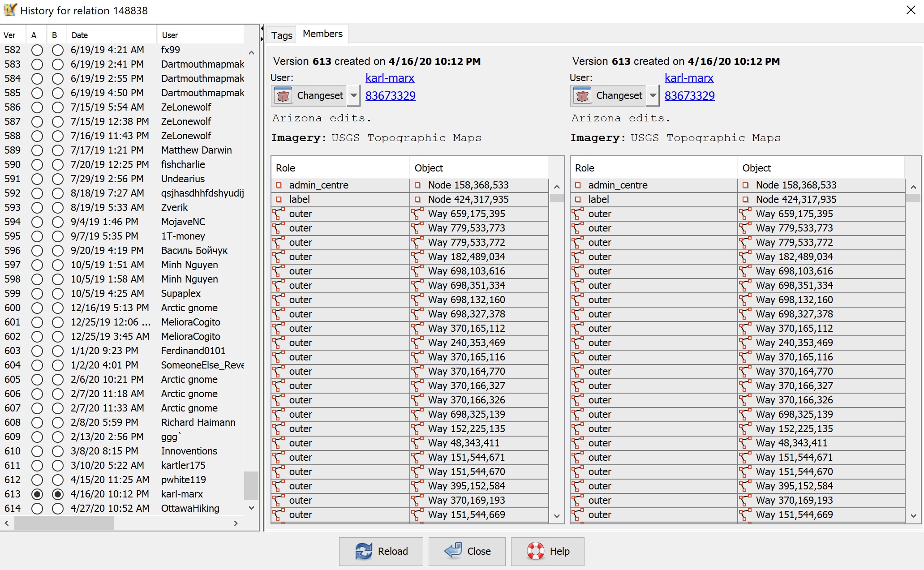Click way icon beside Way 151,544,669 in left table
The image size is (924, 570).
(417, 514)
